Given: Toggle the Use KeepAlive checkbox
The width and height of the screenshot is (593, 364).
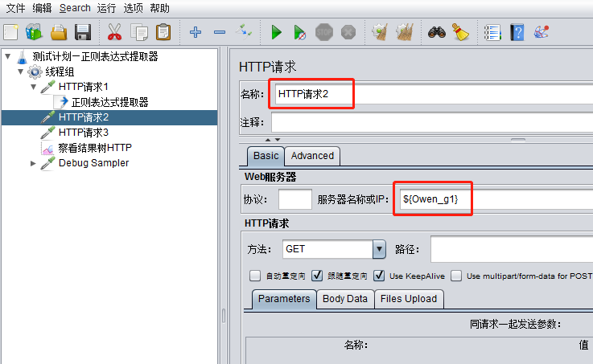Looking at the screenshot, I should point(379,276).
